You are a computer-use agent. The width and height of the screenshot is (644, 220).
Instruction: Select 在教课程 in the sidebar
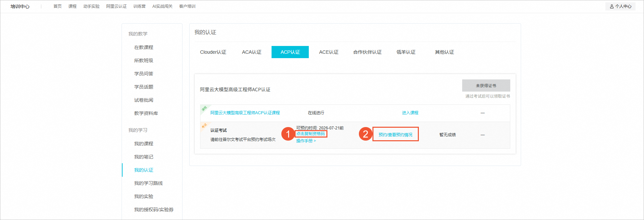144,47
